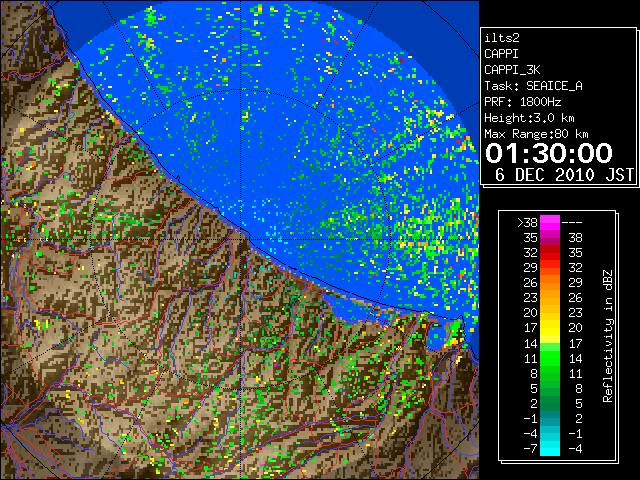Click the magenta >38 dBZ legend swatch
640x480 pixels.
pos(550,222)
